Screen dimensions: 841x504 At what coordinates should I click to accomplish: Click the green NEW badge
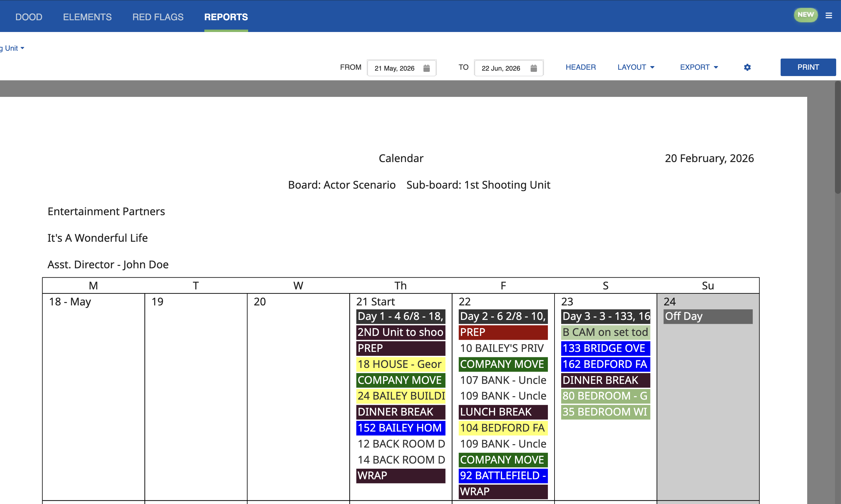click(806, 14)
